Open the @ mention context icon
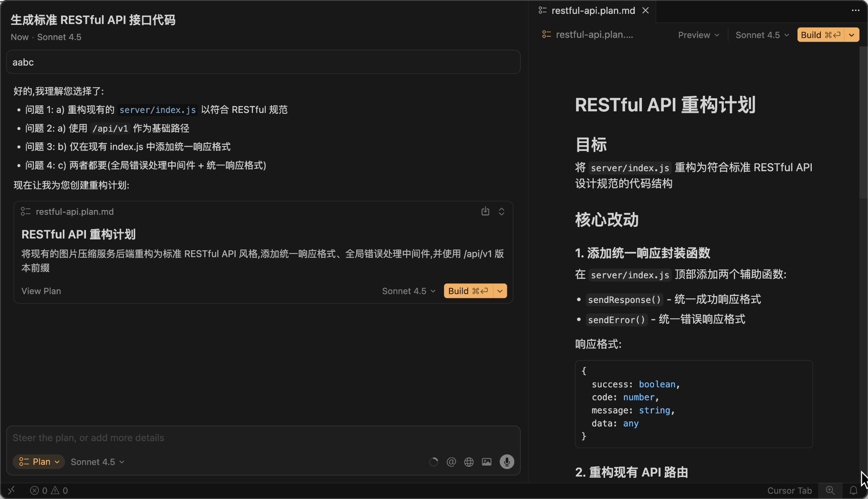 pos(452,461)
